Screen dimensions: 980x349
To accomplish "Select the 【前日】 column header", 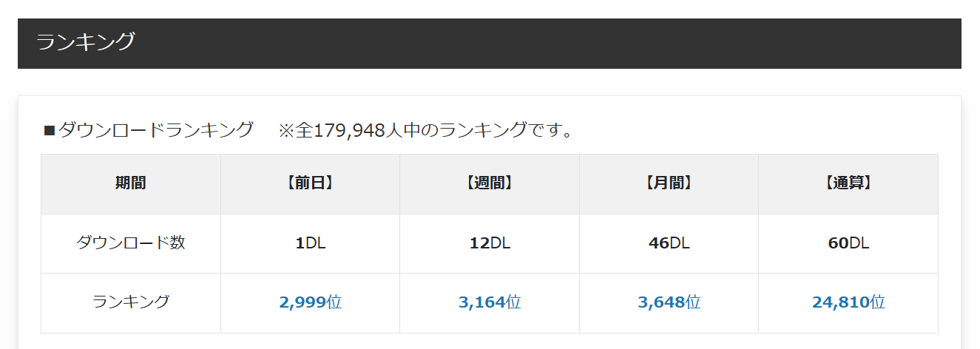I will tap(310, 183).
